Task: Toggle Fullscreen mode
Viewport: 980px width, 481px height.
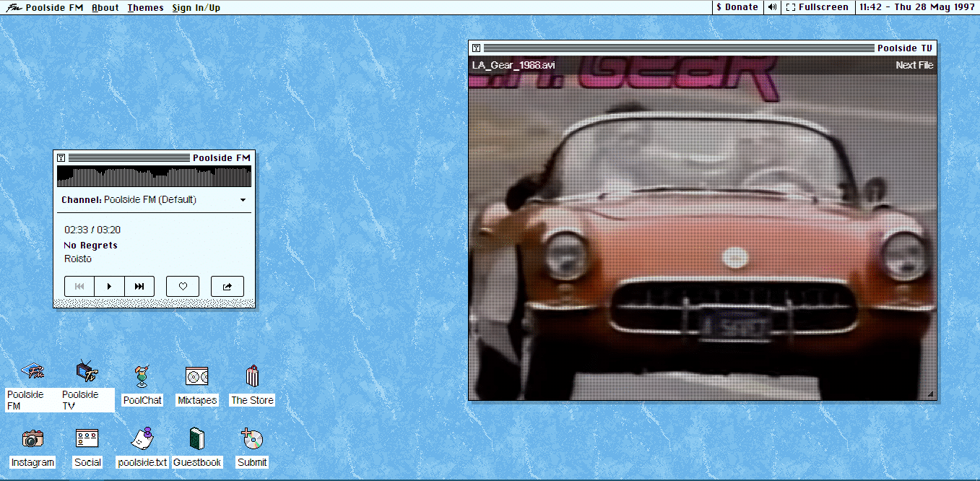Action: click(818, 7)
